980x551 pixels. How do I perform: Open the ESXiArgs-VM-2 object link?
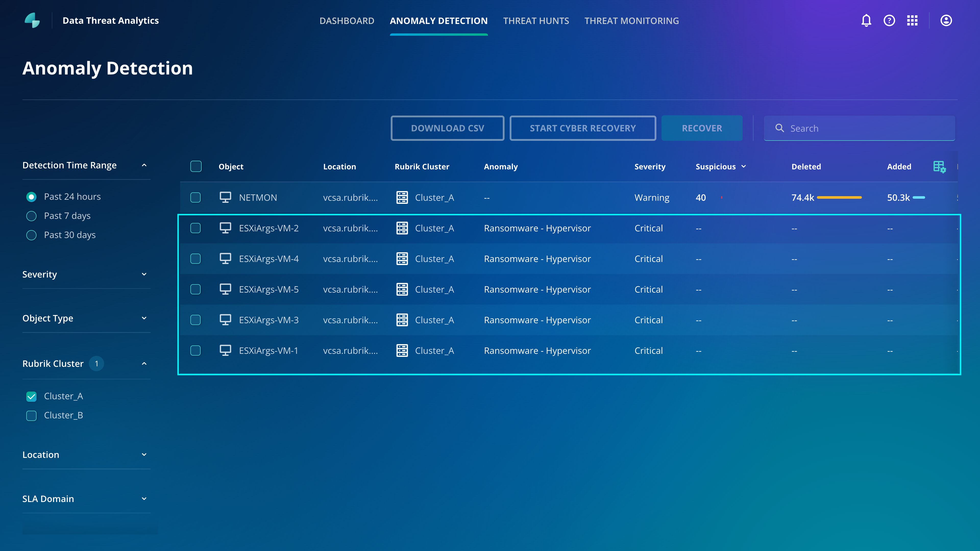(268, 228)
